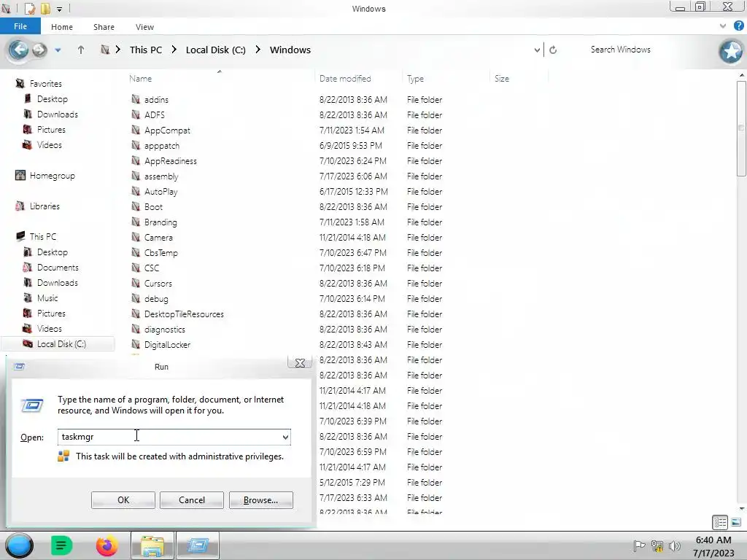This screenshot has height=560, width=747.
Task: Select the debug folder icon
Action: pyautogui.click(x=136, y=298)
